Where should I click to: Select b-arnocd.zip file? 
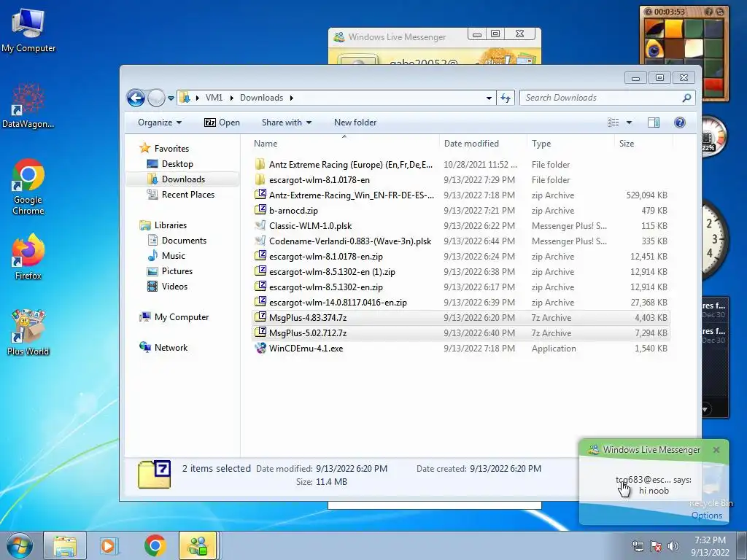tap(460, 211)
